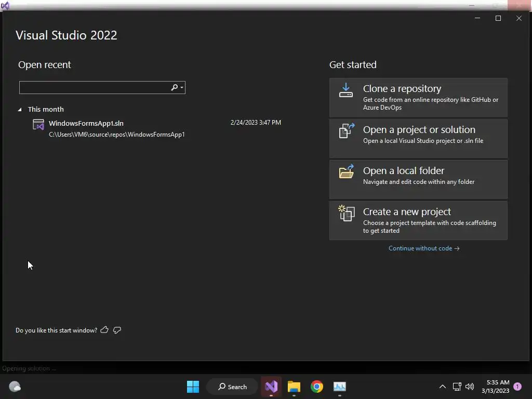
Task: Click the 'Opening solution ...' status text
Action: [x=29, y=368]
